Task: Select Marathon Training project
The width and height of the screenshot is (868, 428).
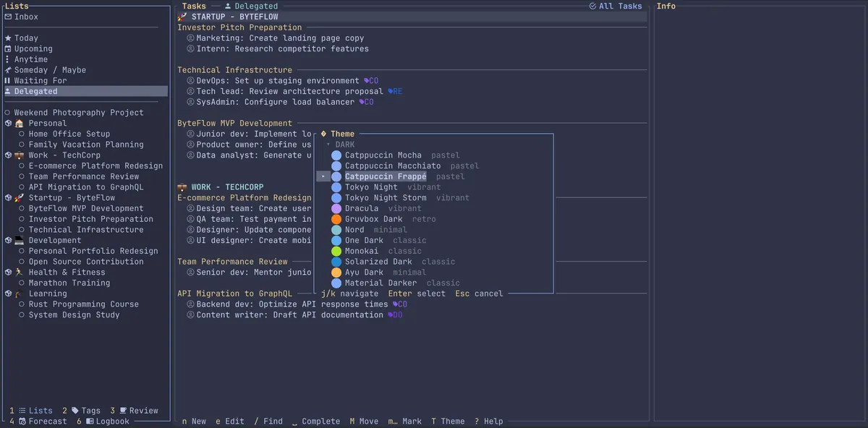Action: 69,283
